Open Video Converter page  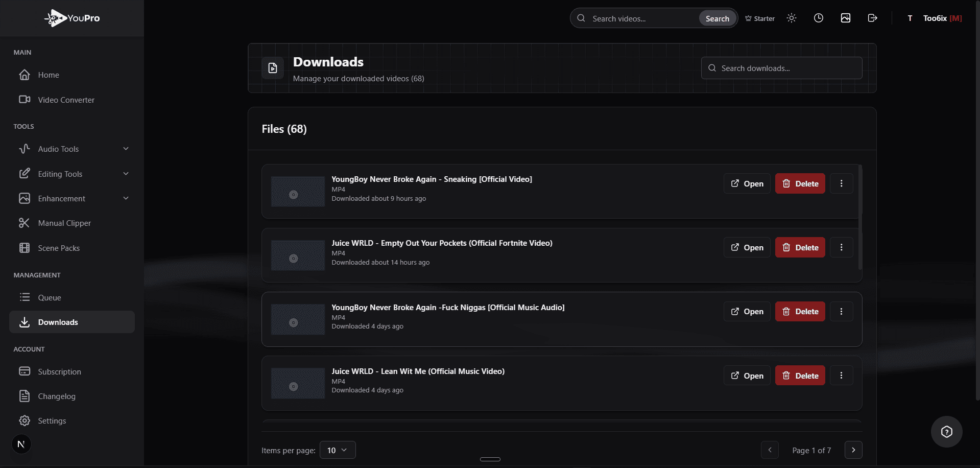tap(72, 100)
